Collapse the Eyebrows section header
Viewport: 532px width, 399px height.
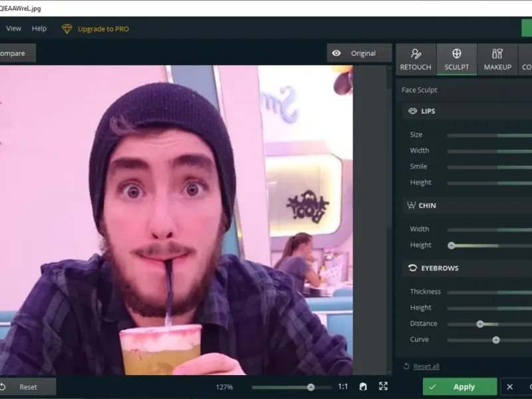tap(467, 268)
